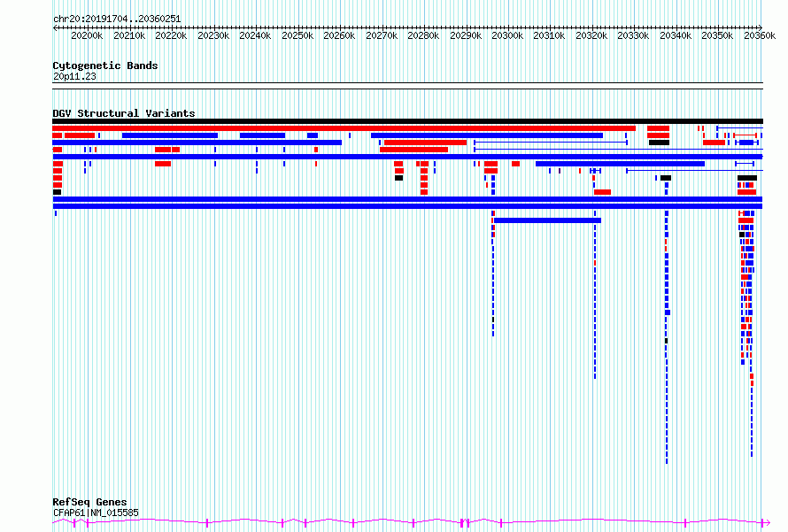
Task: Click the thin blue line variant ending near 20328k
Action: pyautogui.click(x=551, y=143)
